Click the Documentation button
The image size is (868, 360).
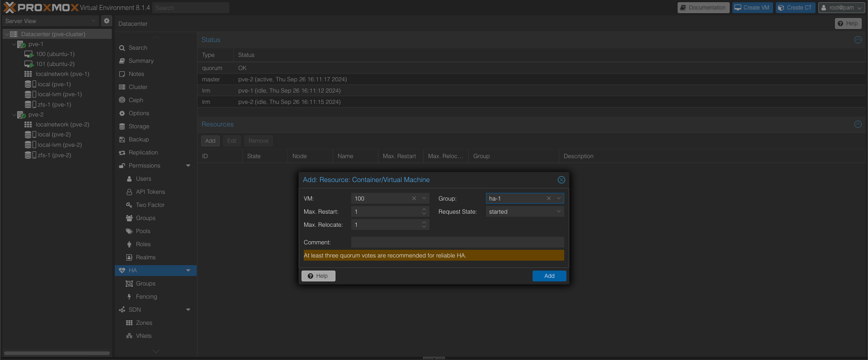point(703,8)
